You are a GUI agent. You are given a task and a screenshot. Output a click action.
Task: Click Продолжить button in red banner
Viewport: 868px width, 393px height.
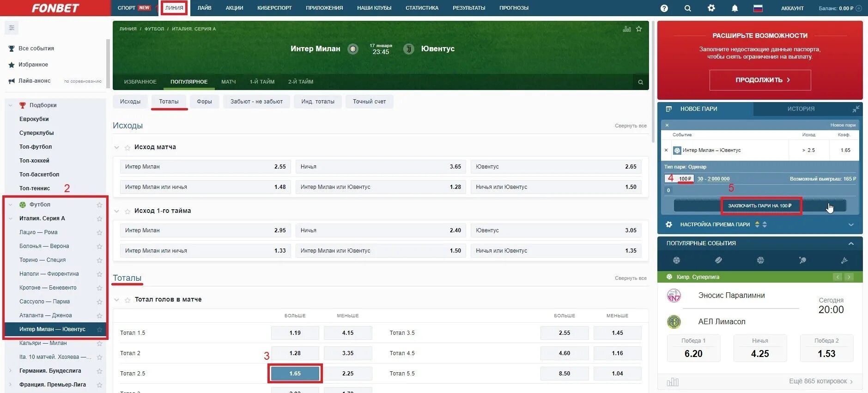[760, 80]
